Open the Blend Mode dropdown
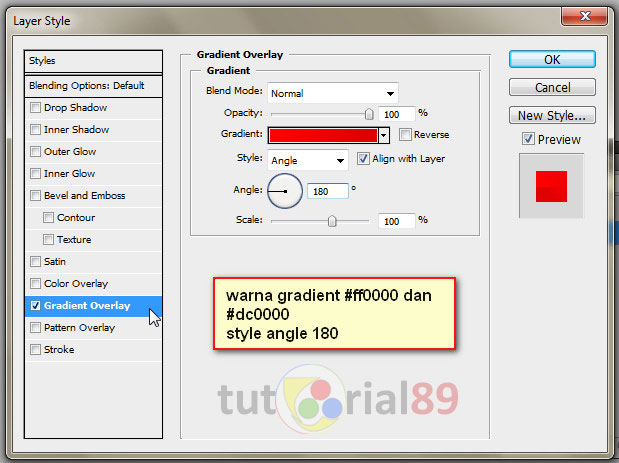This screenshot has width=619, height=463. click(x=333, y=93)
